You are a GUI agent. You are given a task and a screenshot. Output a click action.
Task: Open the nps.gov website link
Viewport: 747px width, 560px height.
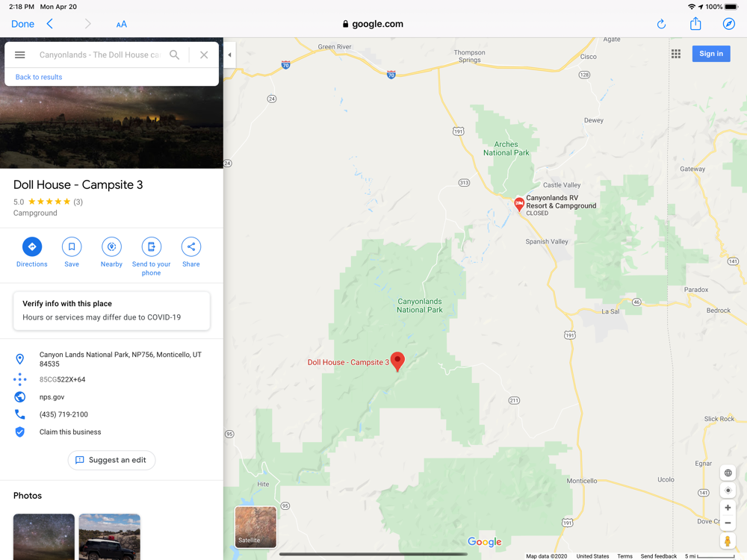52,397
